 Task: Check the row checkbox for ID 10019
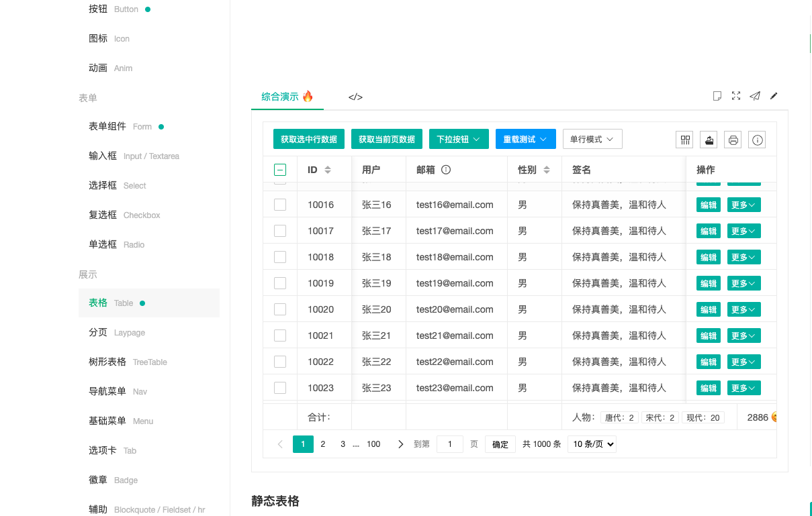pyautogui.click(x=280, y=283)
